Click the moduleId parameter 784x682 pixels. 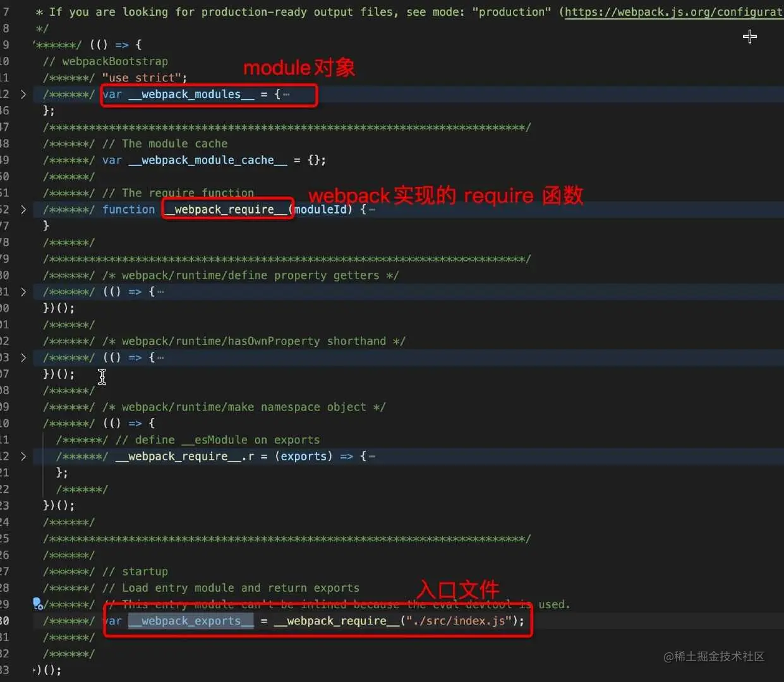click(321, 210)
